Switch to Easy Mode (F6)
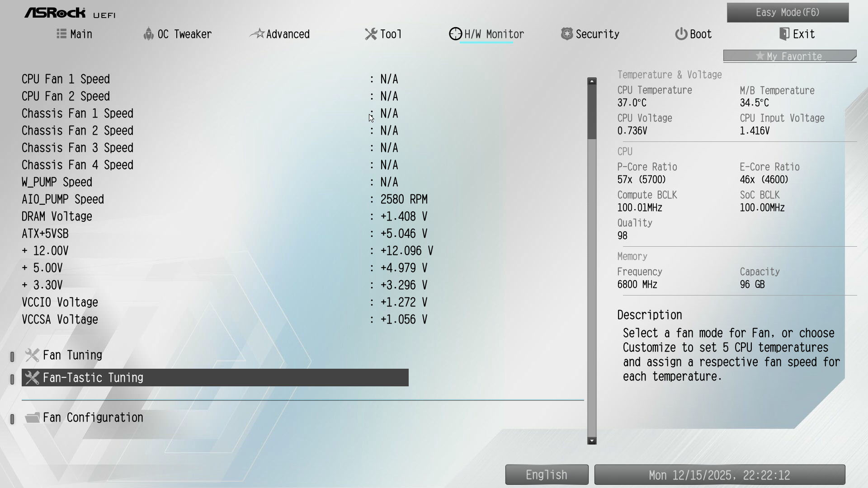The height and width of the screenshot is (488, 868). pos(788,13)
